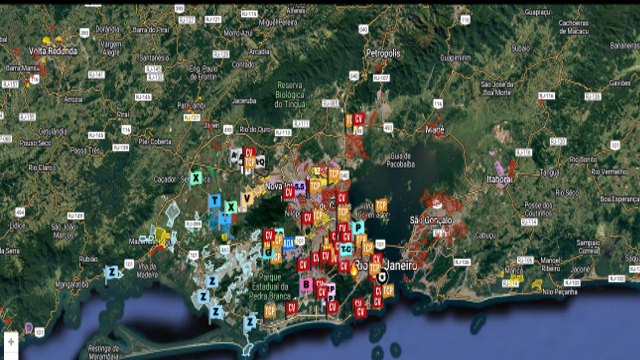Select the teal T-C flag marker

coord(346,249)
